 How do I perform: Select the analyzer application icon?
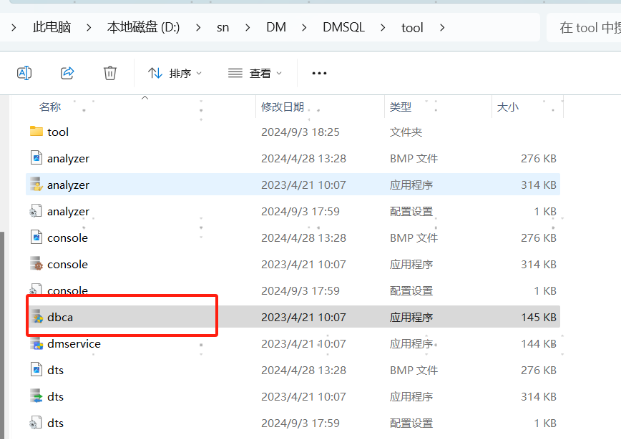(36, 184)
